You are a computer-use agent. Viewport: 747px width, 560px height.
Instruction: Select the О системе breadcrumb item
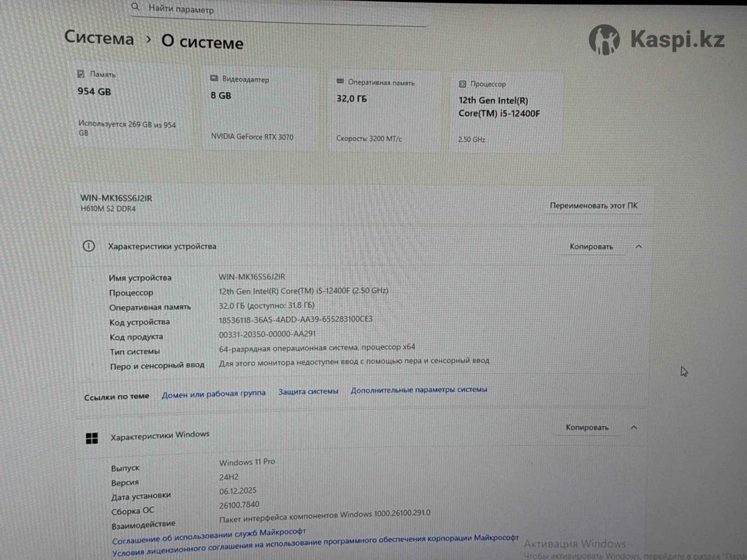tap(202, 42)
